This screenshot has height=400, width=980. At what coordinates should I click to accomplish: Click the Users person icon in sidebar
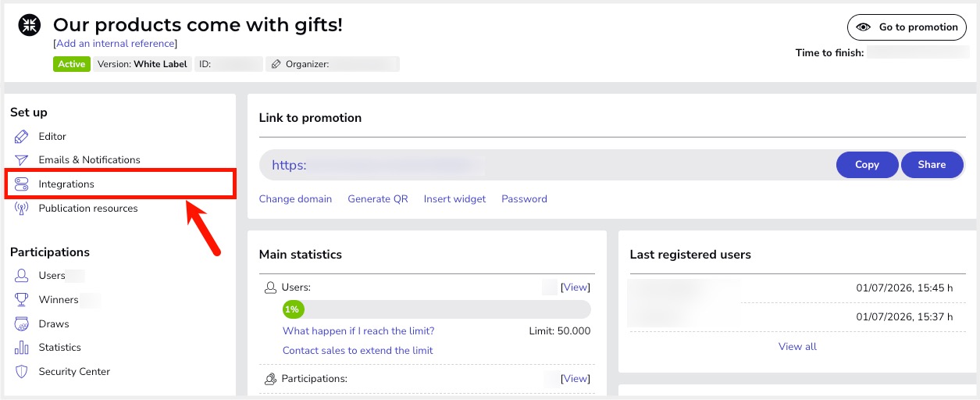coord(22,276)
